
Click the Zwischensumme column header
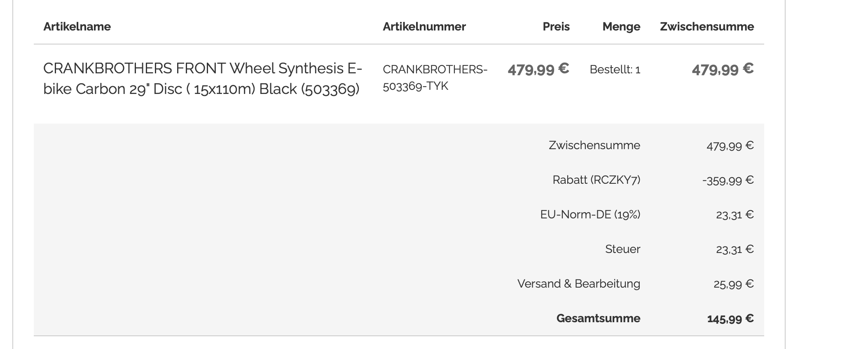tap(707, 27)
